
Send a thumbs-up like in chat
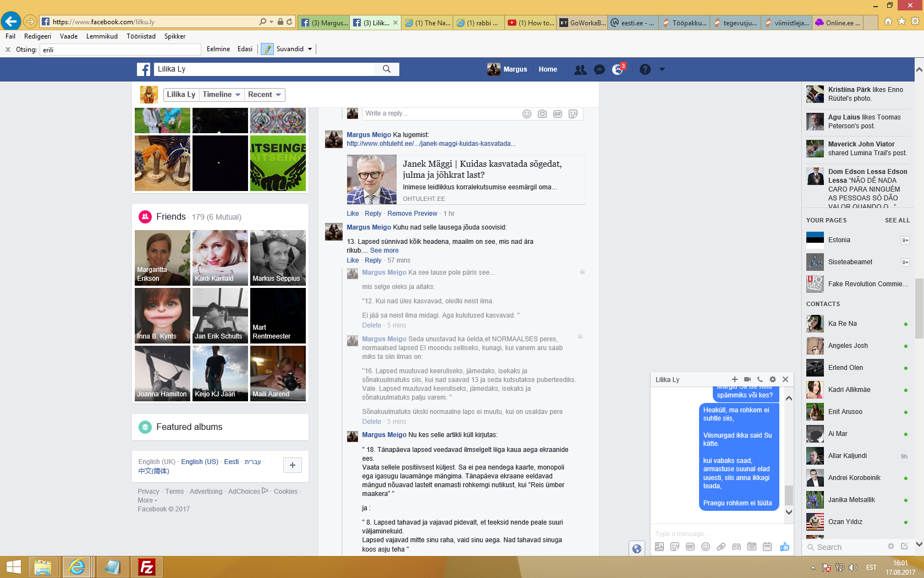(x=784, y=547)
